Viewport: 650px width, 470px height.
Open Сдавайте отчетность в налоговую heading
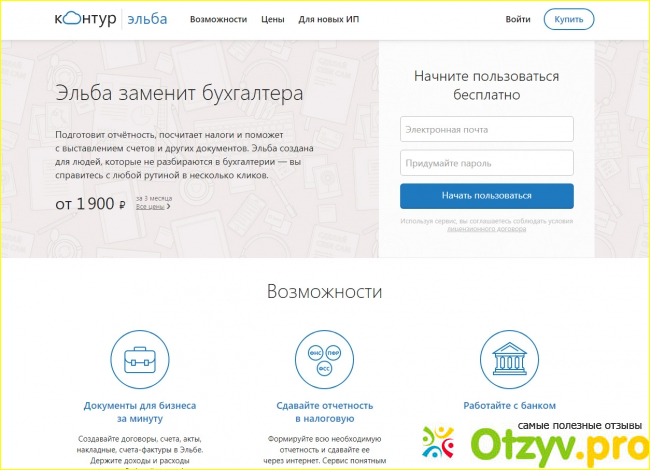click(324, 413)
